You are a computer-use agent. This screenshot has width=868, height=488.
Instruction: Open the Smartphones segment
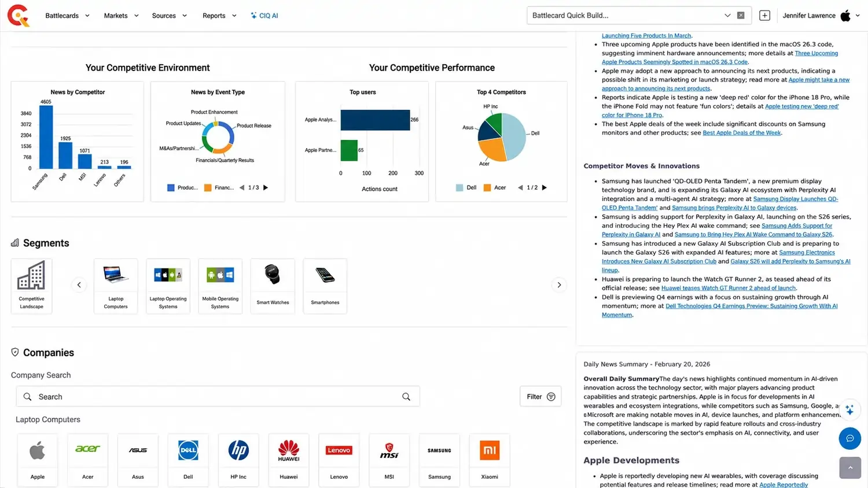pos(325,286)
